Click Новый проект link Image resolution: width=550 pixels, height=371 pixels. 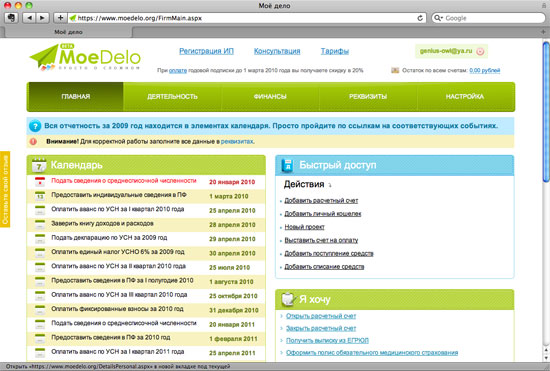pos(304,227)
